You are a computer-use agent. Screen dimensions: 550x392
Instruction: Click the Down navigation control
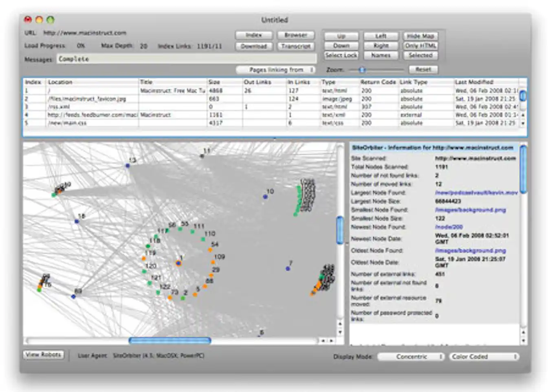point(341,46)
